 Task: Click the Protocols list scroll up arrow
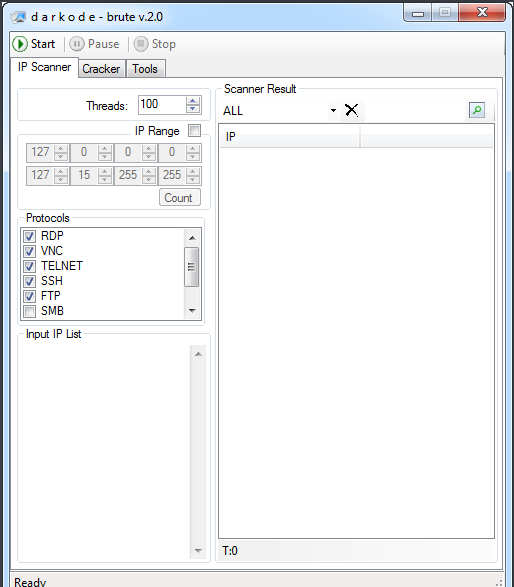192,238
